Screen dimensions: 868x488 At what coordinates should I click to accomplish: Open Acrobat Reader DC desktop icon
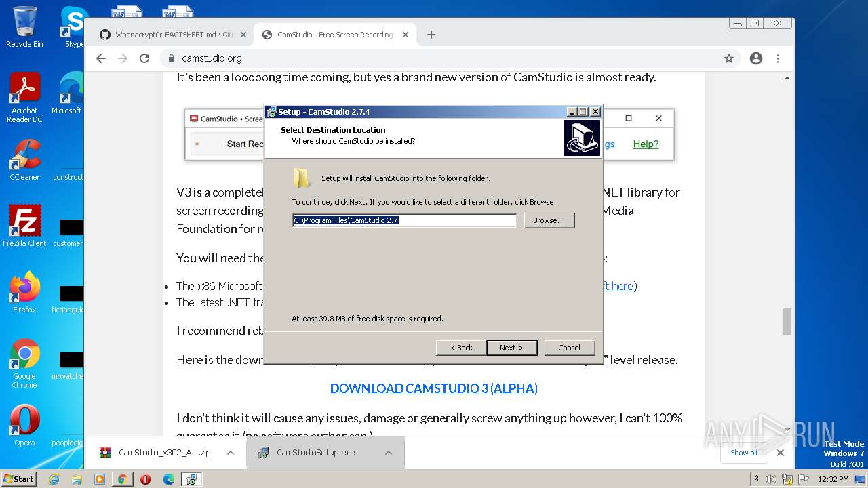(x=24, y=98)
